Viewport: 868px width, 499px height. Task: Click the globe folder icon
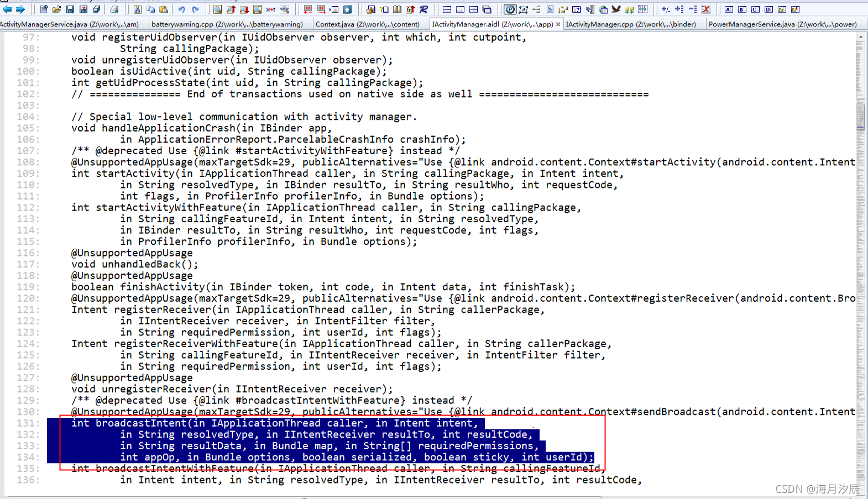[603, 9]
